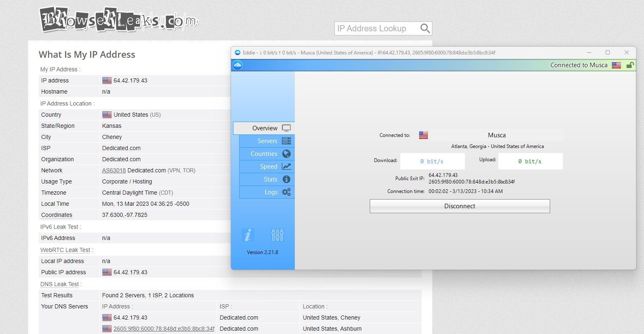This screenshot has width=644, height=334.
Task: Click the flag in the Country row
Action: point(107,115)
